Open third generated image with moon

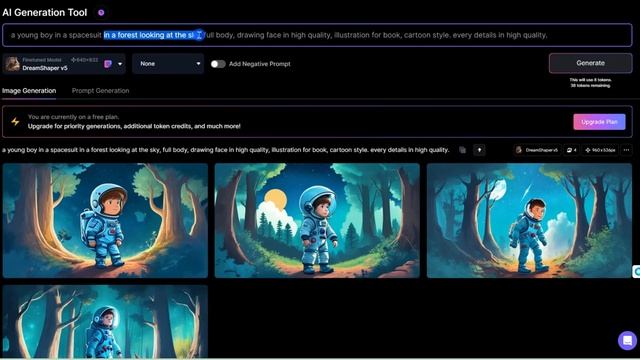pos(529,220)
